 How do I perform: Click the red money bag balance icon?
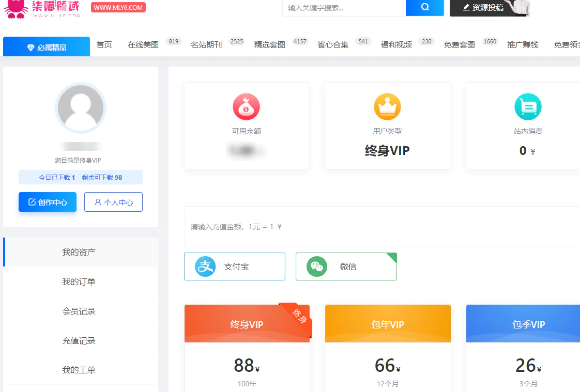[x=247, y=107]
